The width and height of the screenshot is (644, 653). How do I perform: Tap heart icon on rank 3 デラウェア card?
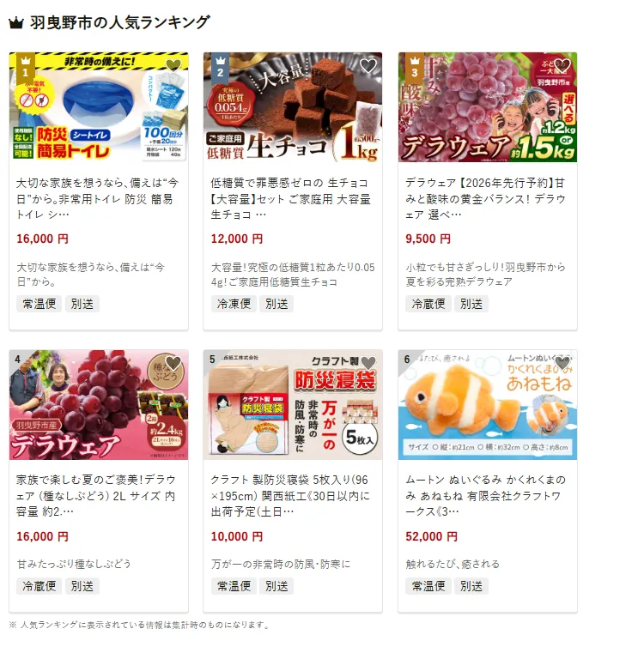click(x=562, y=65)
